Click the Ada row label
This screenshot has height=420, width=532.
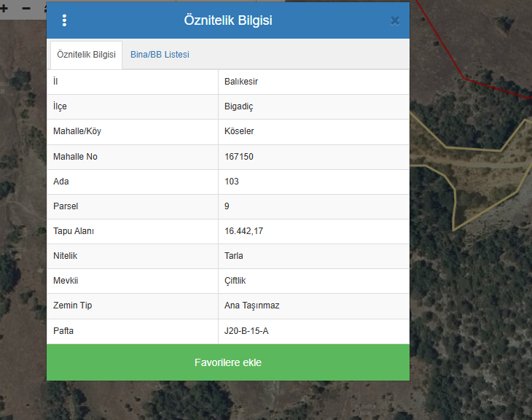coord(60,182)
